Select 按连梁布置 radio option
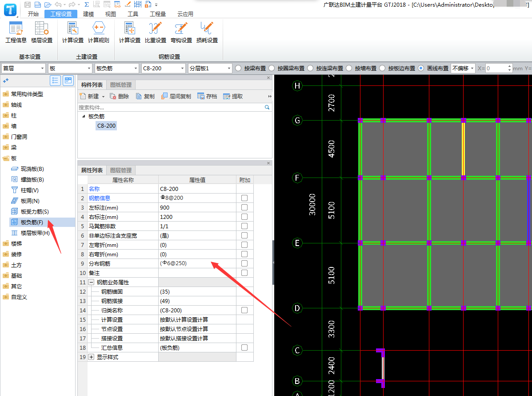Screen dimensions: 532x396 click(x=310, y=68)
